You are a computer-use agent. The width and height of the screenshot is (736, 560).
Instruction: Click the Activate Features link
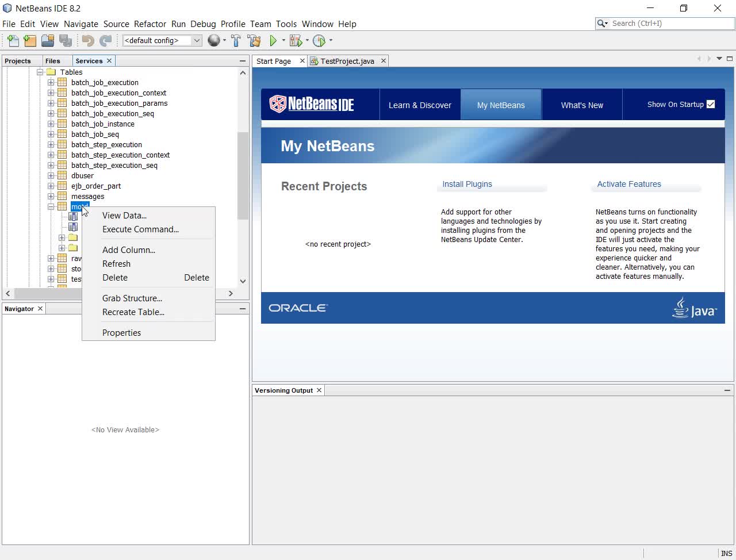click(629, 184)
